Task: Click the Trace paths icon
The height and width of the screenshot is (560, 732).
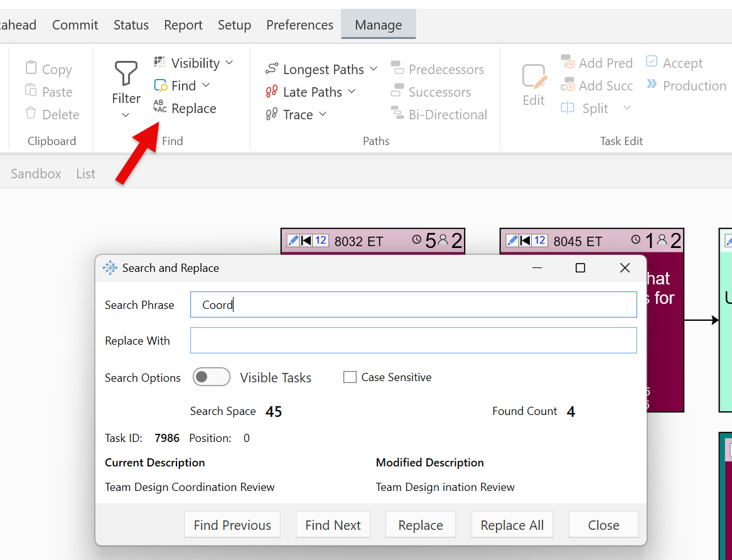Action: pos(272,115)
